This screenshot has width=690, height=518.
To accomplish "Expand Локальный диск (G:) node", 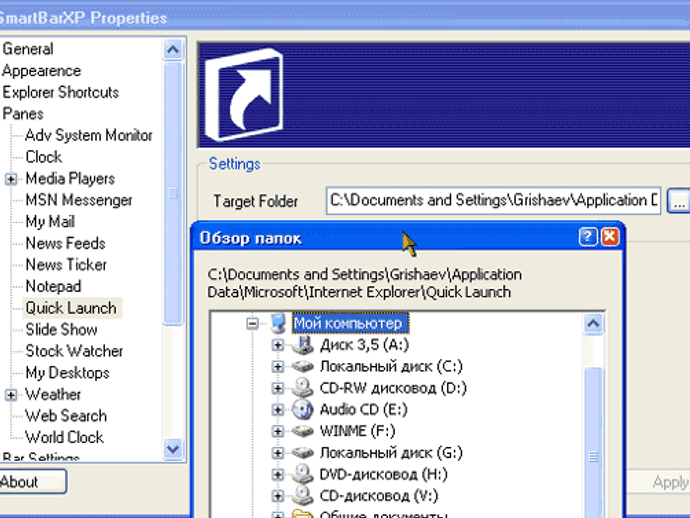I will 278,452.
